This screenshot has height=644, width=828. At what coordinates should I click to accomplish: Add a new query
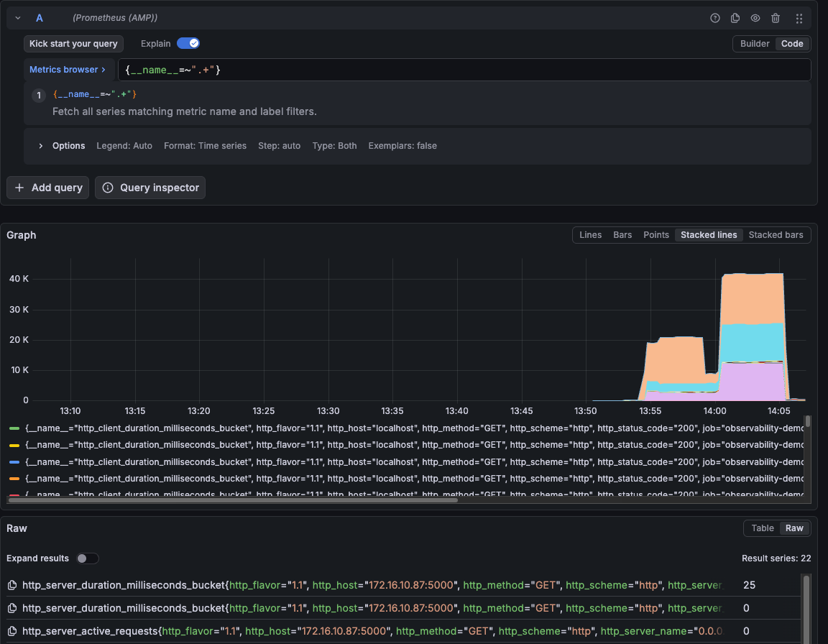[x=47, y=188]
